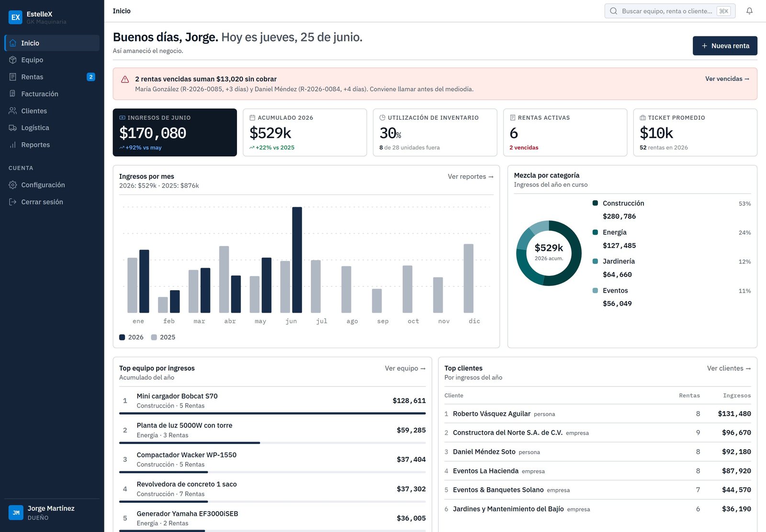Open the Ver equipo link

tap(405, 368)
